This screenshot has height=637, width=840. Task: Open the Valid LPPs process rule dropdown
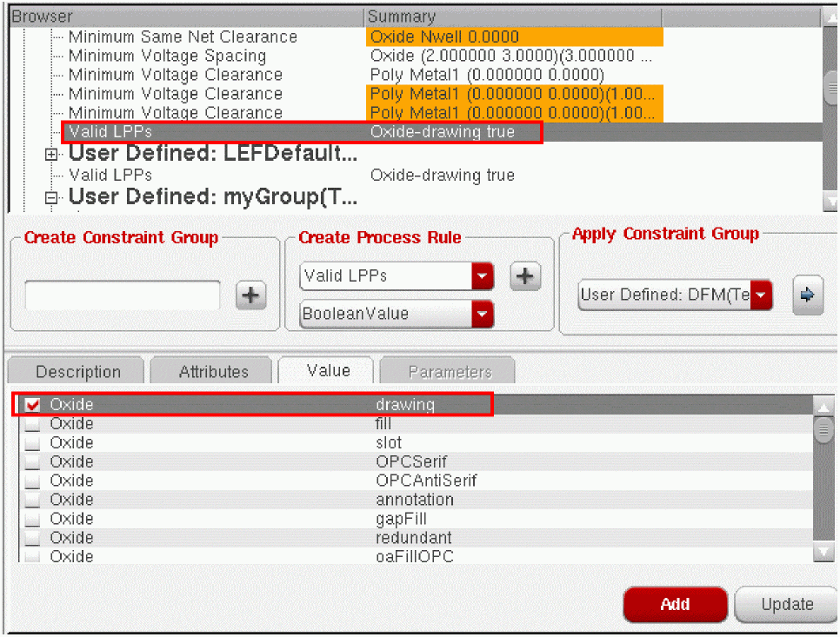482,276
